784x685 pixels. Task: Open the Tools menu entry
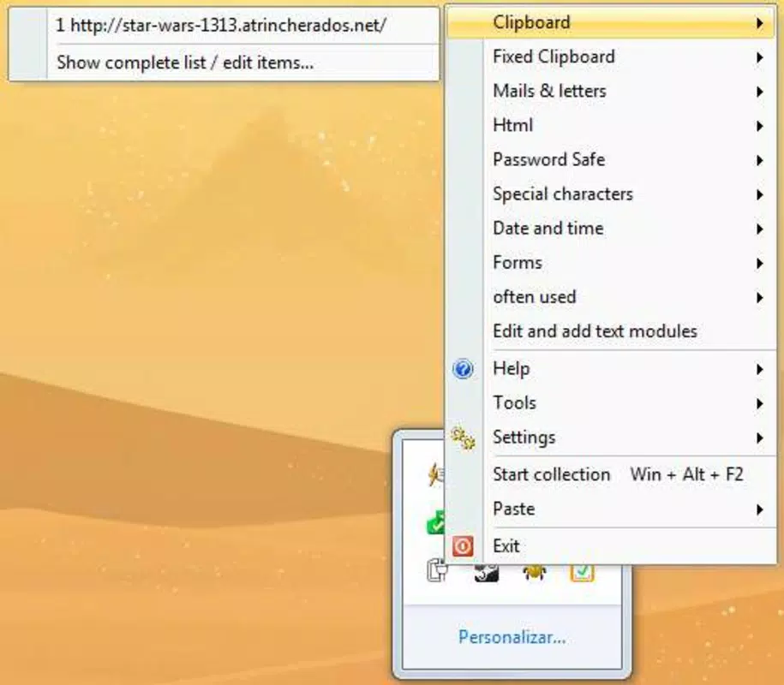[611, 403]
